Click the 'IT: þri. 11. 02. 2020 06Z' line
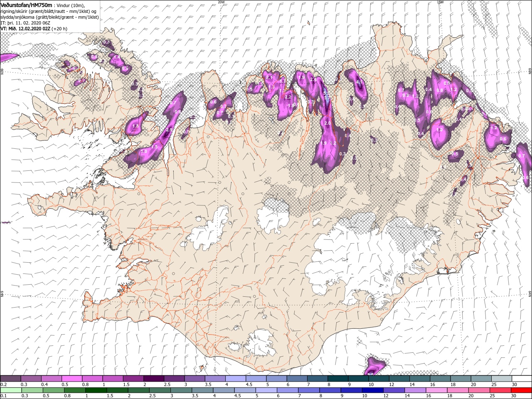 (26, 23)
